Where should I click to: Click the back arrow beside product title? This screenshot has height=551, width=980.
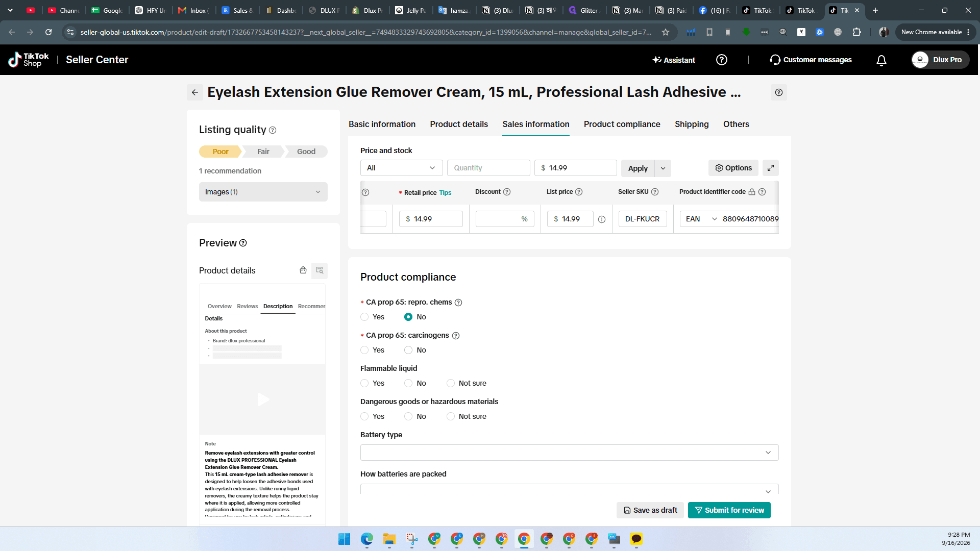194,92
